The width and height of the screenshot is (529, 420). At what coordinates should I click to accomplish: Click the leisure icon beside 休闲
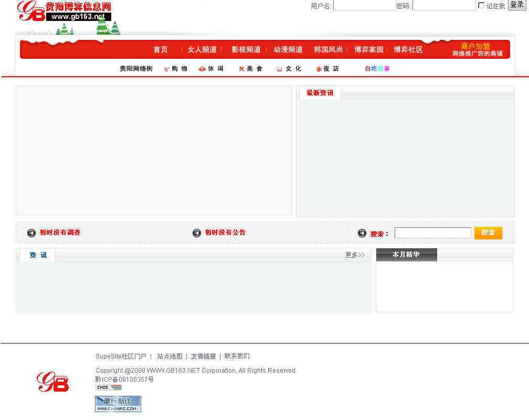click(202, 69)
